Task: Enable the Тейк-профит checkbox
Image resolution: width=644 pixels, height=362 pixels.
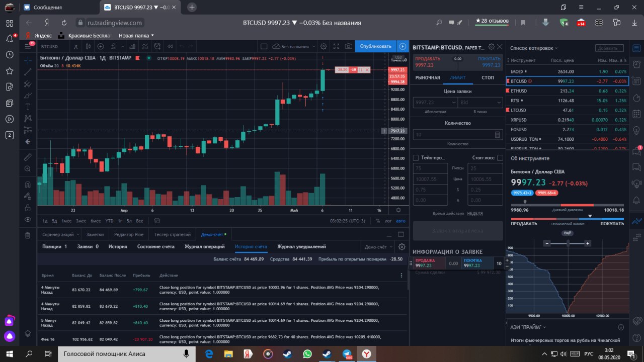Action: [x=416, y=158]
